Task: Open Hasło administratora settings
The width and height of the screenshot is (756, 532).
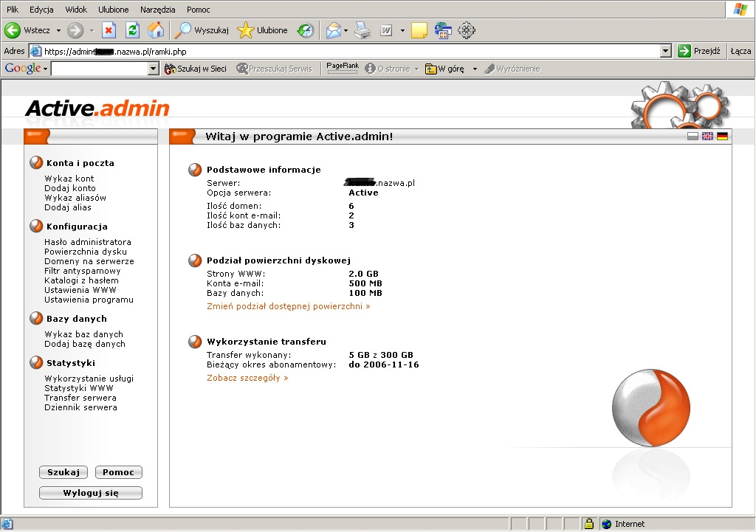Action: click(88, 242)
